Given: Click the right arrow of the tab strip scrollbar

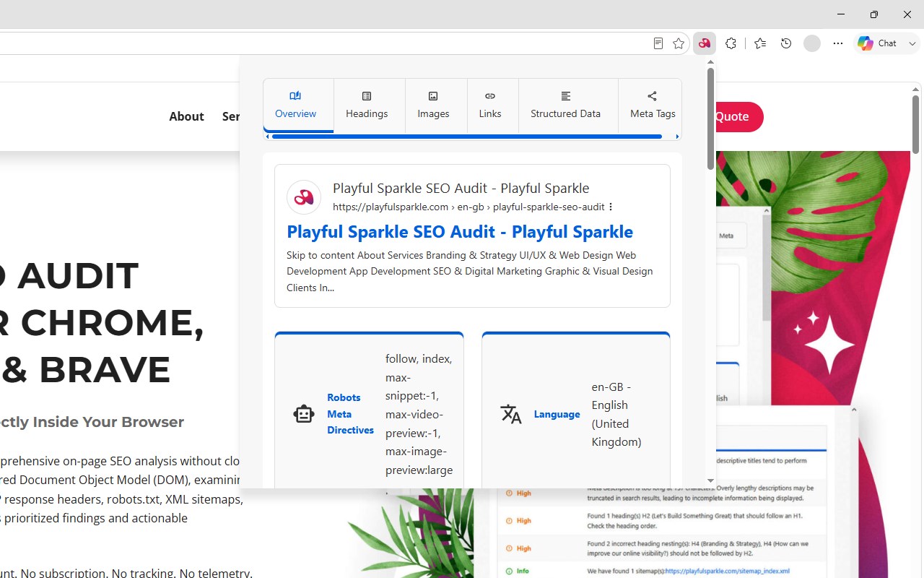Looking at the screenshot, I should tap(677, 137).
